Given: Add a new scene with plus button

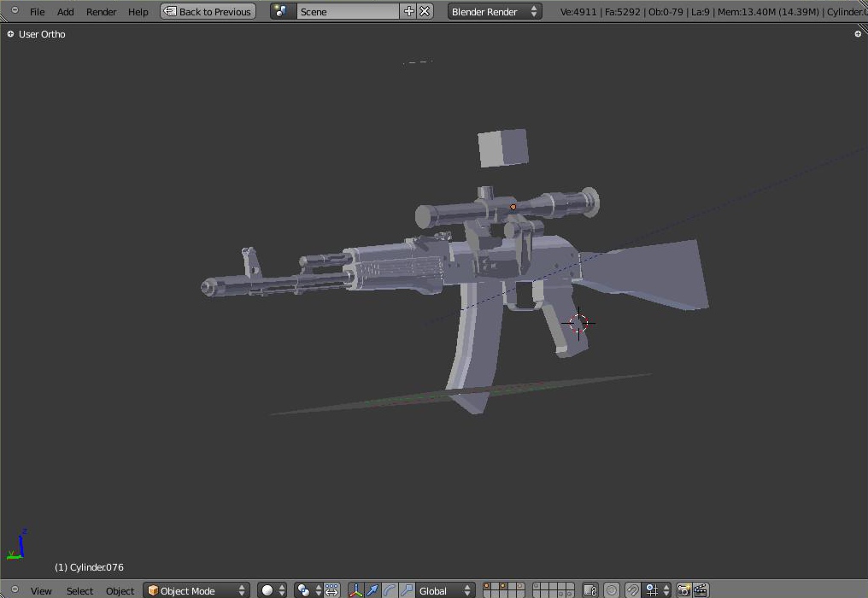Looking at the screenshot, I should tap(408, 12).
